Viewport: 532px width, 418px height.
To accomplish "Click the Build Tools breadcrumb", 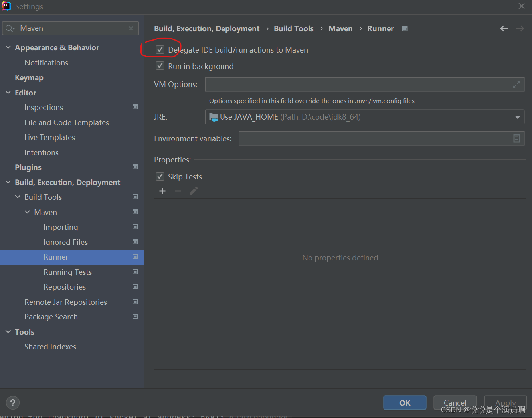I will point(294,29).
